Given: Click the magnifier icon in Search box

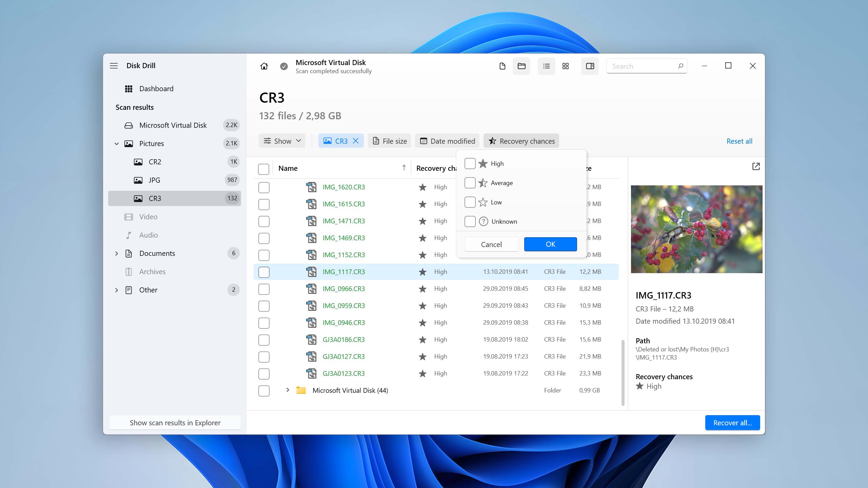Looking at the screenshot, I should pos(680,66).
